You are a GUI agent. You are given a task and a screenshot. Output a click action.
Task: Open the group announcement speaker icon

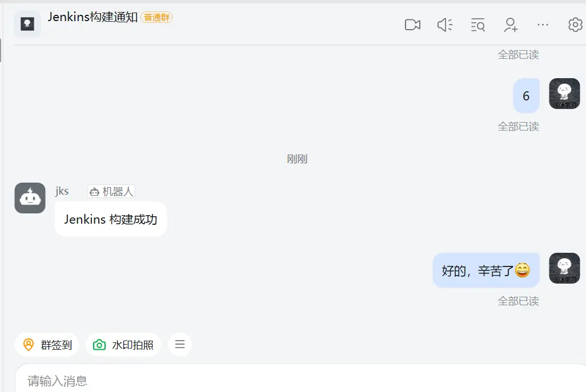[445, 25]
